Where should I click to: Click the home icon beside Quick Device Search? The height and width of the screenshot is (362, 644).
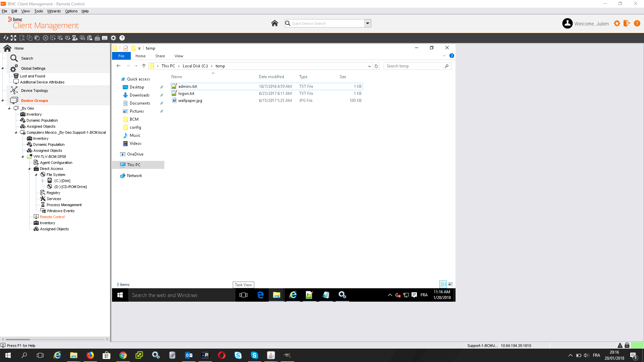pyautogui.click(x=275, y=23)
